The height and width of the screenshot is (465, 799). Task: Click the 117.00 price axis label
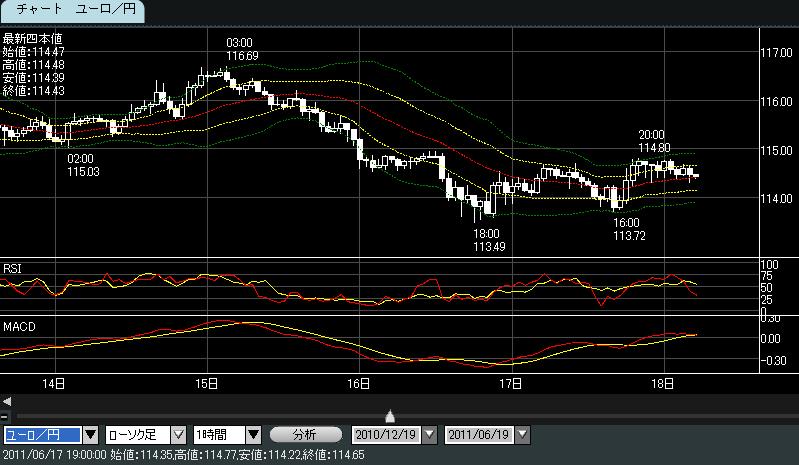pyautogui.click(x=775, y=53)
